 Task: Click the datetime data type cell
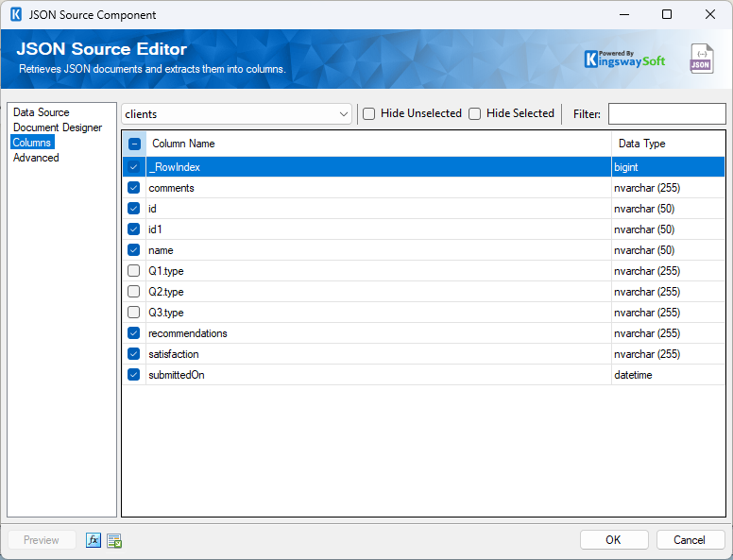(668, 374)
